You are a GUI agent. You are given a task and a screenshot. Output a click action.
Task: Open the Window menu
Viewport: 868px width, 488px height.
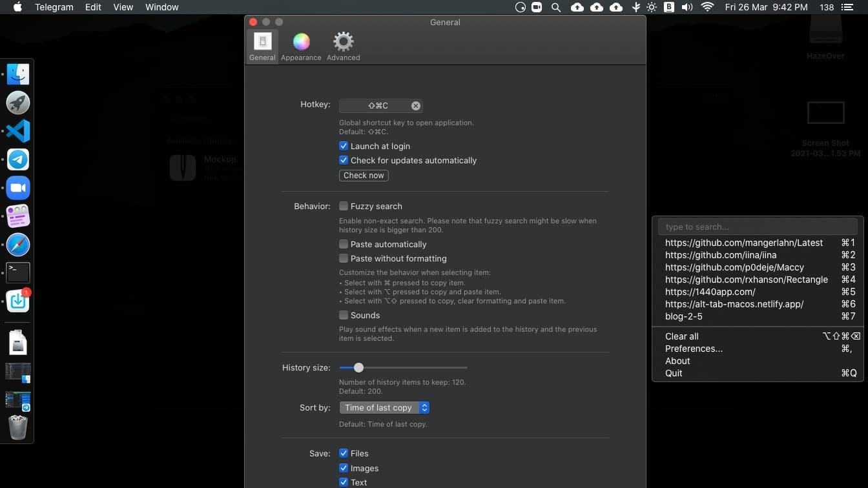point(161,7)
